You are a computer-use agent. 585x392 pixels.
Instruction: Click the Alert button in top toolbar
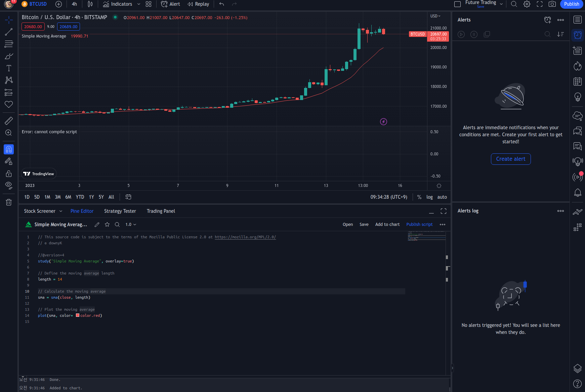171,4
